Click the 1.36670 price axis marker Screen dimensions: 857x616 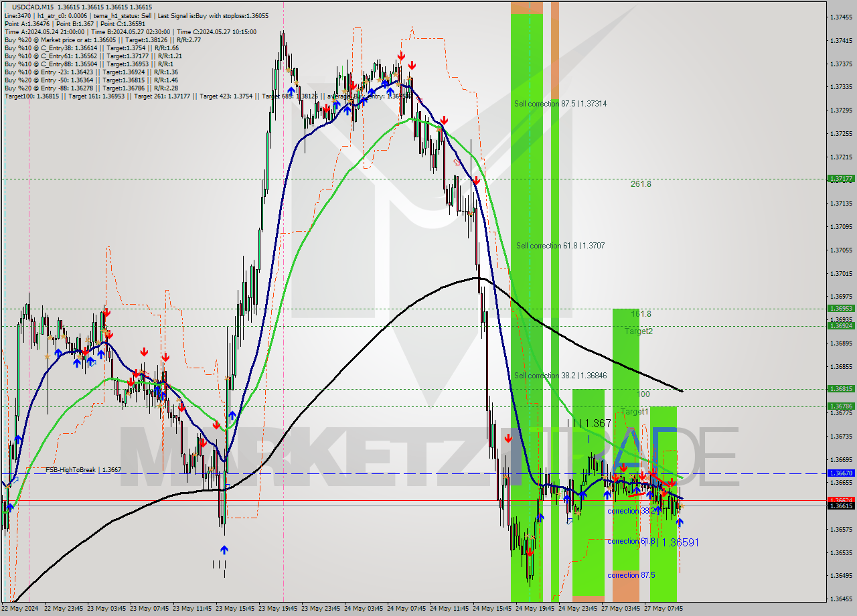point(841,473)
